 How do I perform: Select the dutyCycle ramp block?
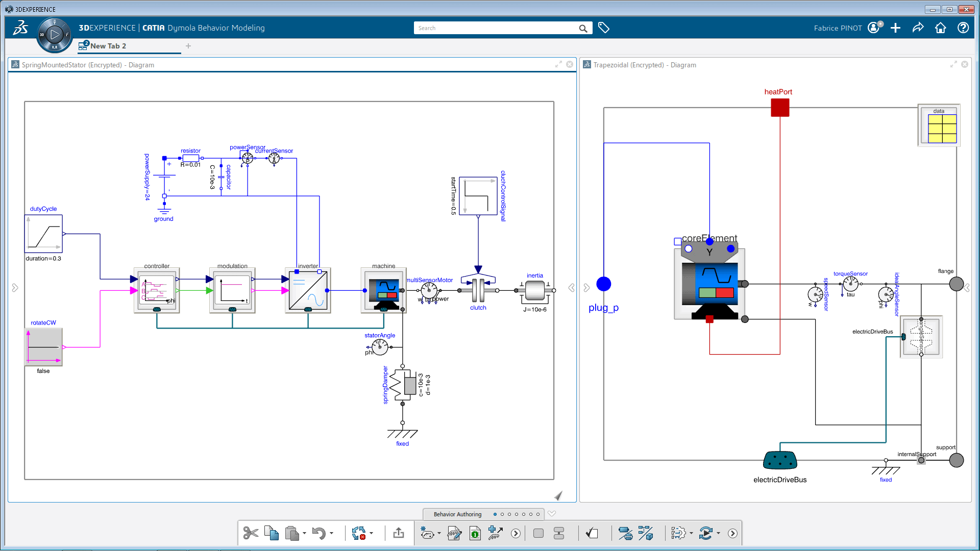pos(43,234)
